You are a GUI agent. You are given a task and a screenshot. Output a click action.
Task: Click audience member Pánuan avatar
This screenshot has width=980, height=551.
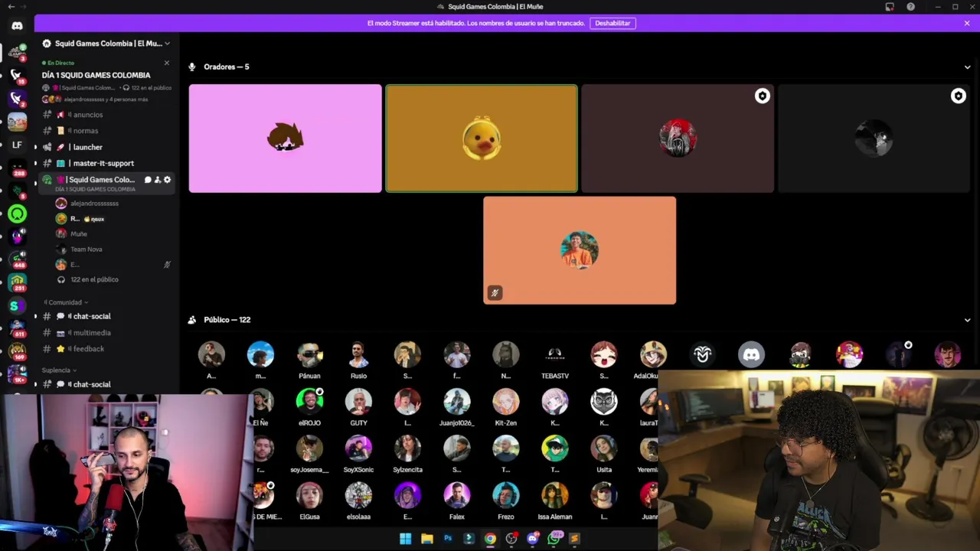pyautogui.click(x=309, y=354)
